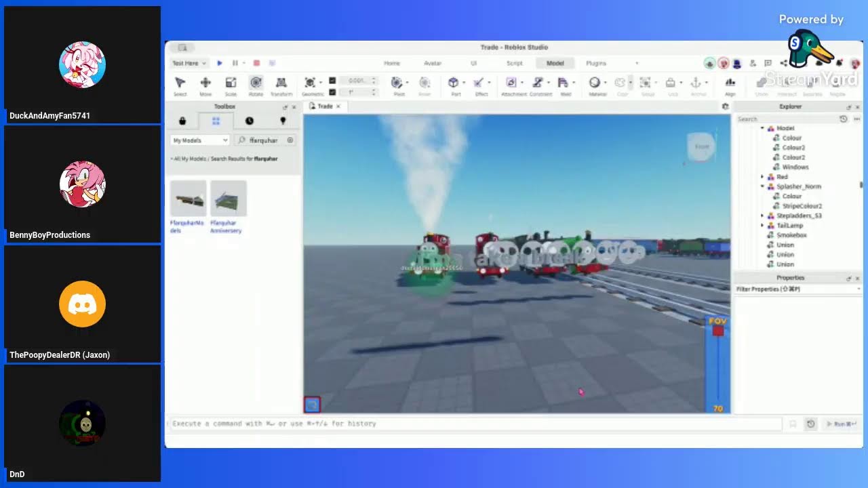
Task: Open Toolbox creations lightbulb section
Action: (x=283, y=121)
